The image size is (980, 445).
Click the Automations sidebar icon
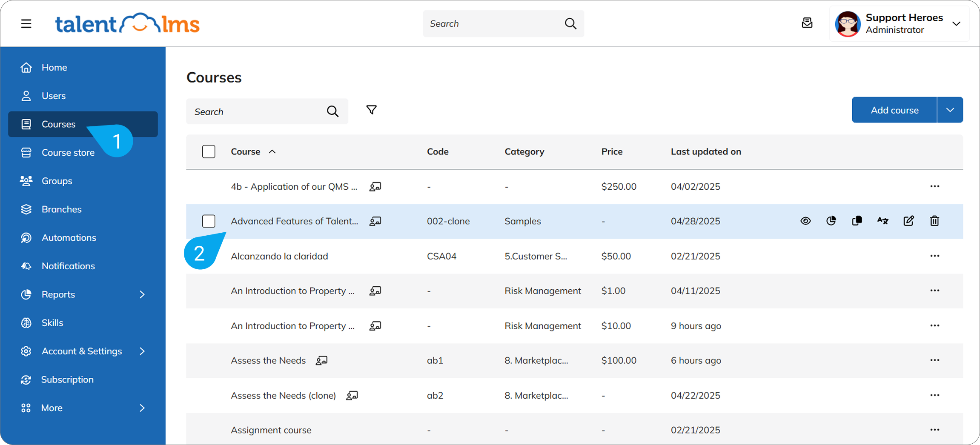tap(26, 237)
